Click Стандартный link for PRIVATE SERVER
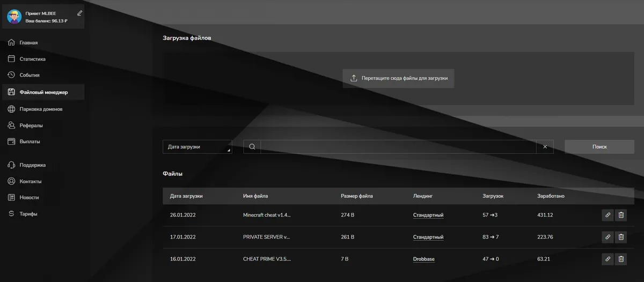The width and height of the screenshot is (644, 282). coord(428,237)
